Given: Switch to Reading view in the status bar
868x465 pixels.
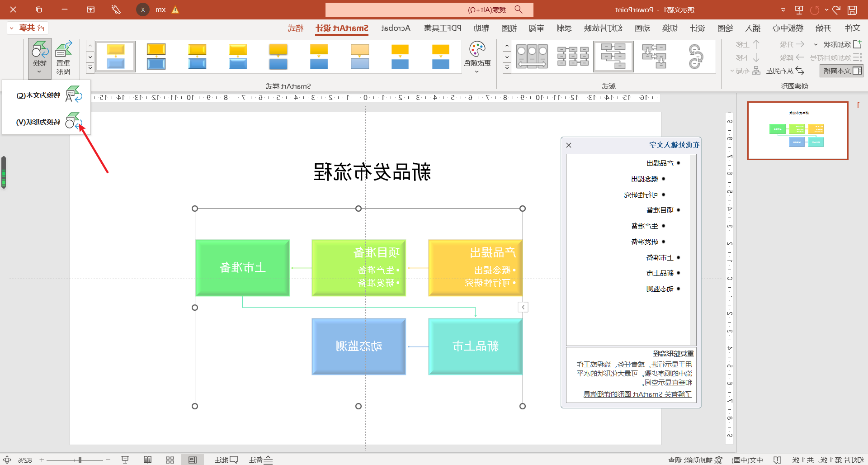Looking at the screenshot, I should point(147,460).
